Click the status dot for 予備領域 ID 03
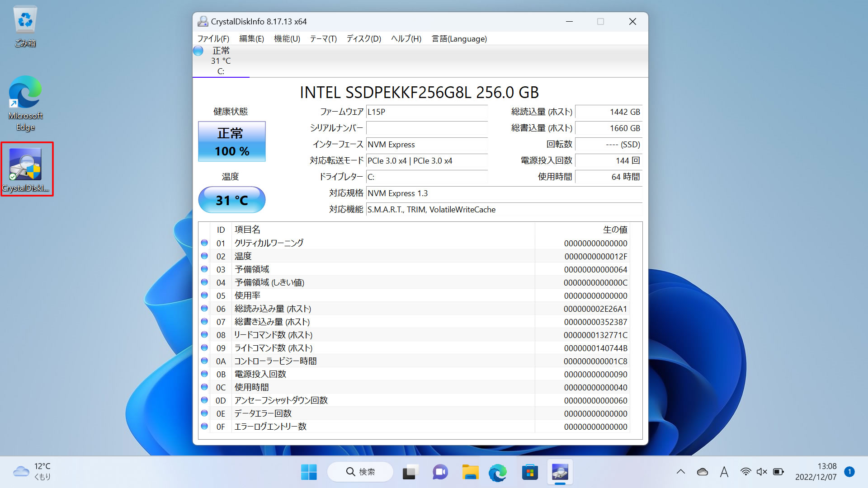The height and width of the screenshot is (488, 868). 204,269
